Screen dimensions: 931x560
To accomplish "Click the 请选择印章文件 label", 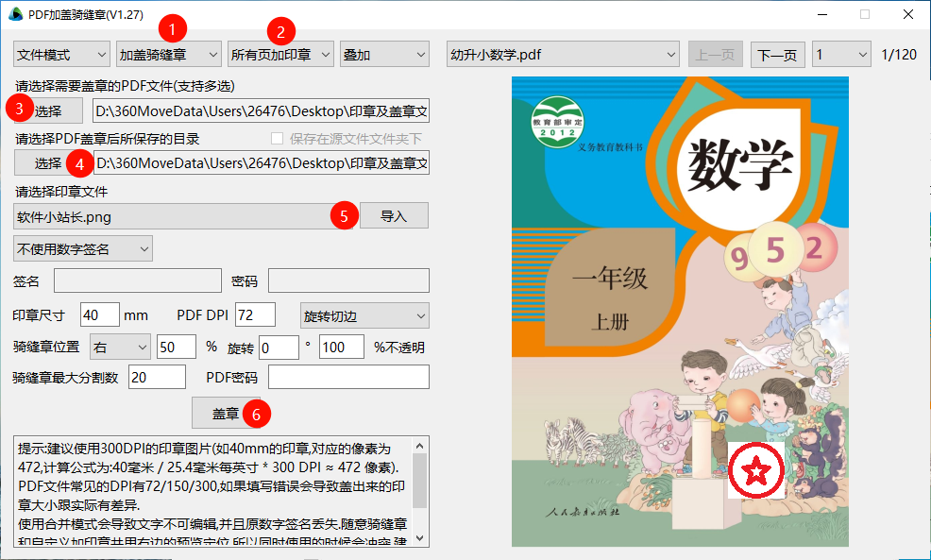I will [61, 192].
